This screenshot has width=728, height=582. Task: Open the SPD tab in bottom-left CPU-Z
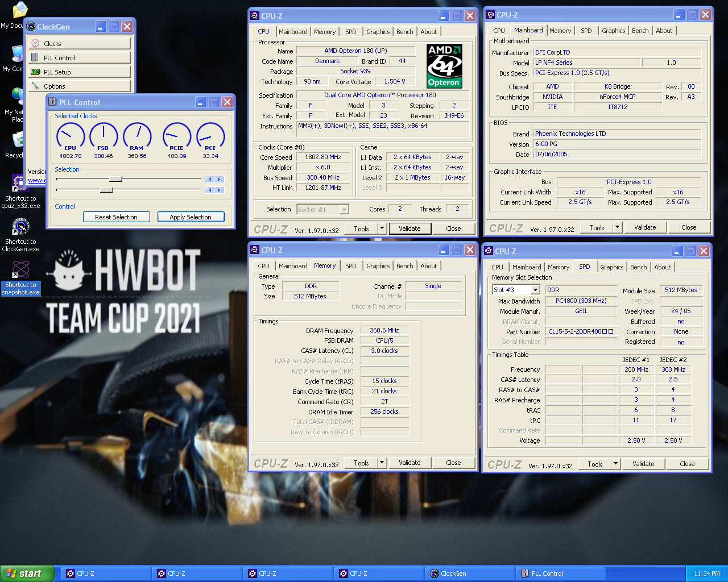point(351,266)
